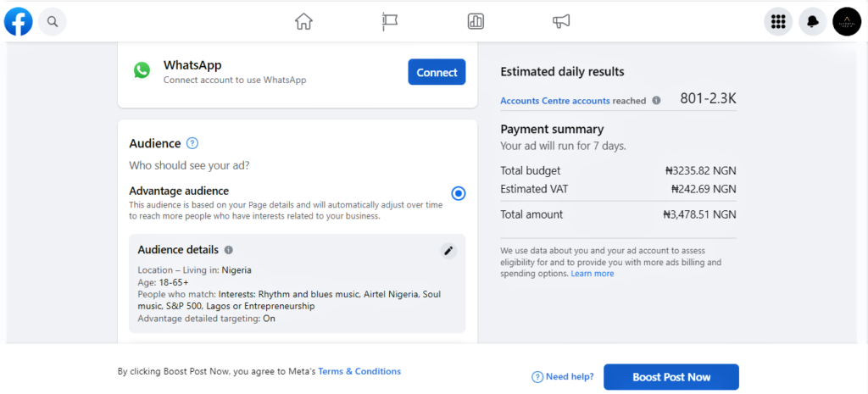
Task: Click the Learn more link
Action: coord(593,274)
